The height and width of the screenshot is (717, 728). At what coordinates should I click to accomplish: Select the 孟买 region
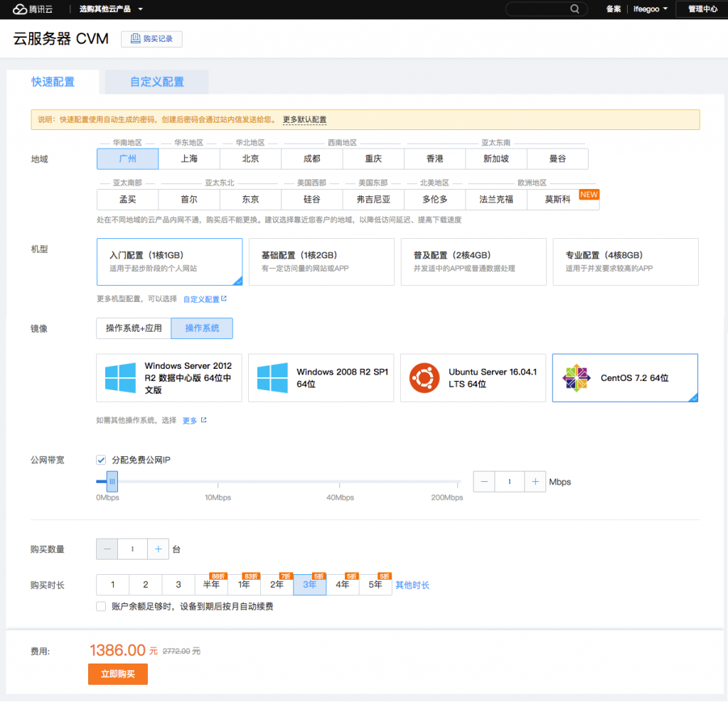[x=128, y=200]
